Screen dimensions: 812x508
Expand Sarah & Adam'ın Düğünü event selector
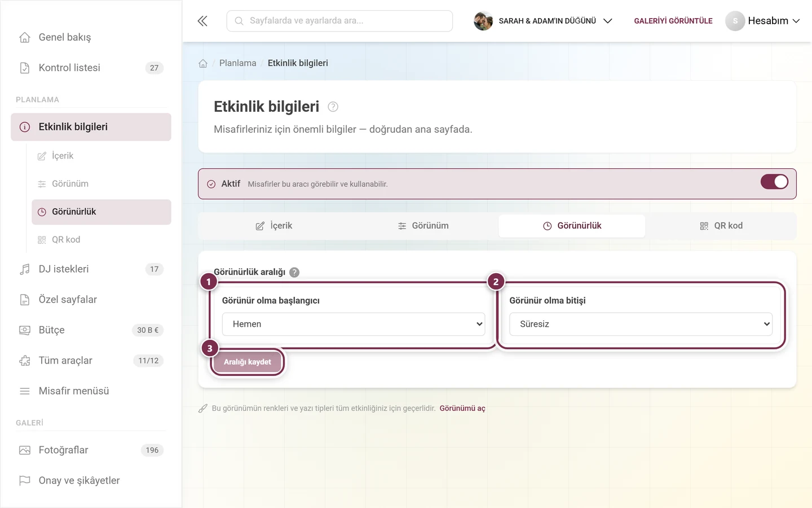click(543, 21)
